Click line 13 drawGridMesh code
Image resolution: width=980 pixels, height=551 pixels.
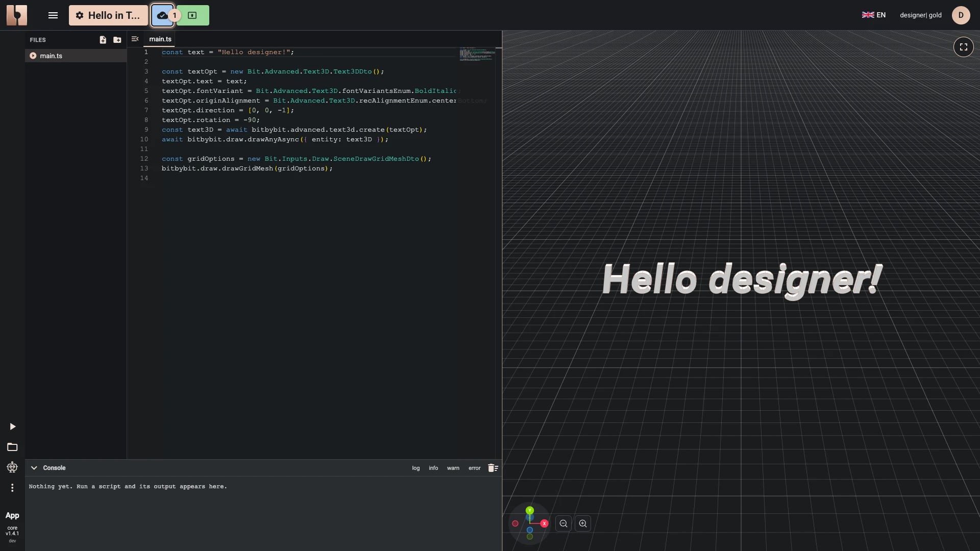247,168
